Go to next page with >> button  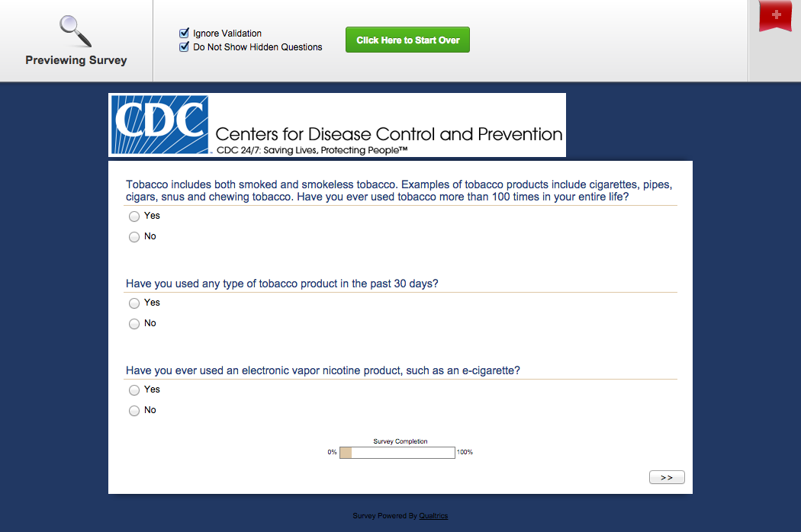667,477
